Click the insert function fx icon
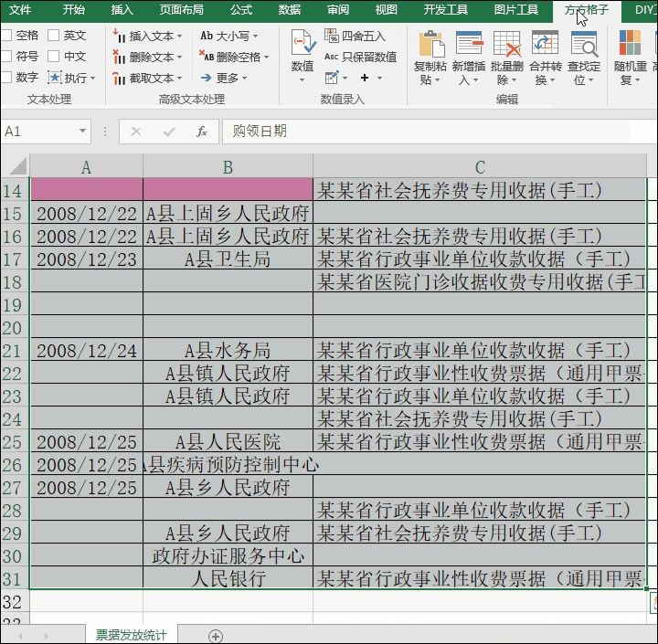The height and width of the screenshot is (644, 658). coord(202,132)
